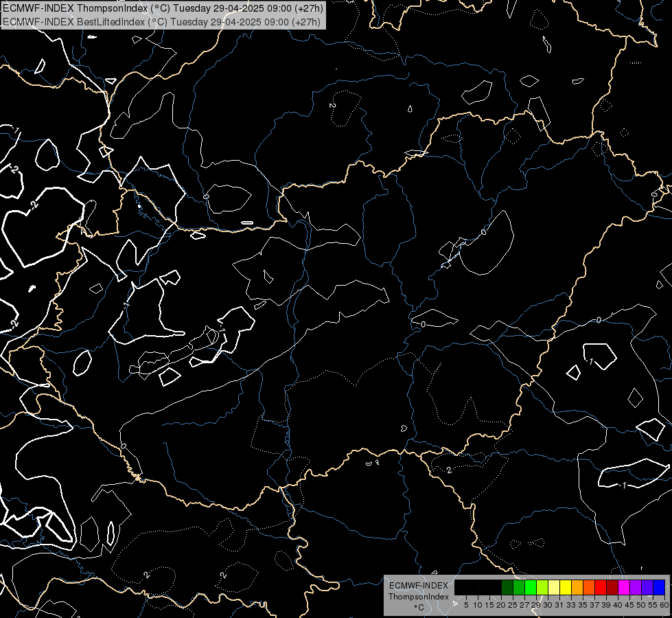Click the legend tick value 55
The height and width of the screenshot is (618, 672).
coord(653,605)
